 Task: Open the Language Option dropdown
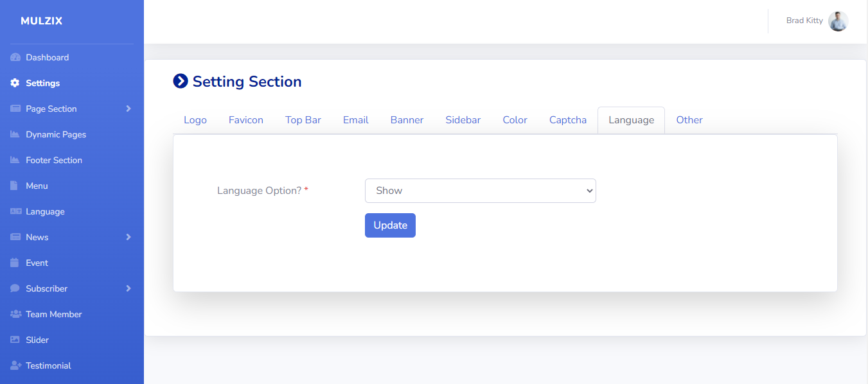[480, 191]
